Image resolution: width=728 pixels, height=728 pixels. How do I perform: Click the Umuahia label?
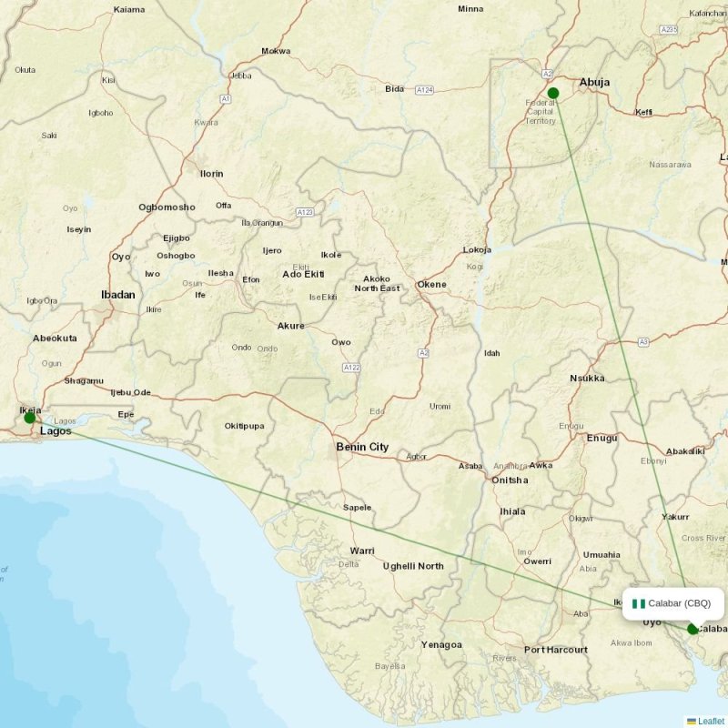click(602, 555)
